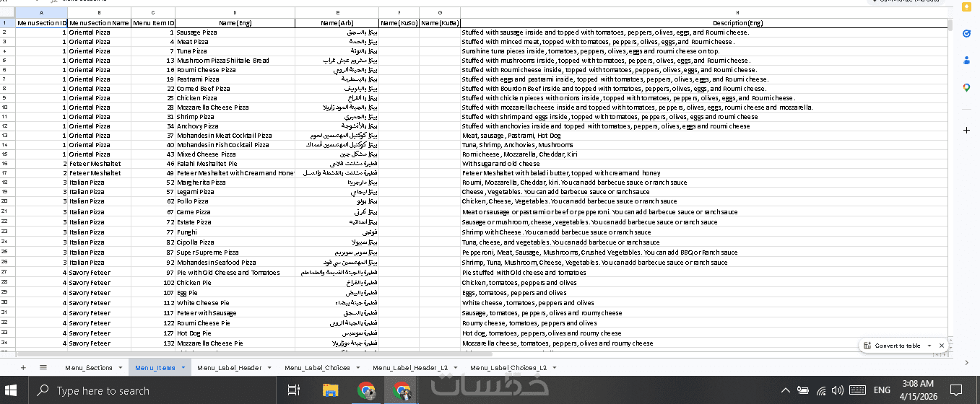Select the Margherita Pizza cell
Viewport: 980px width, 404px height.
[x=235, y=183]
